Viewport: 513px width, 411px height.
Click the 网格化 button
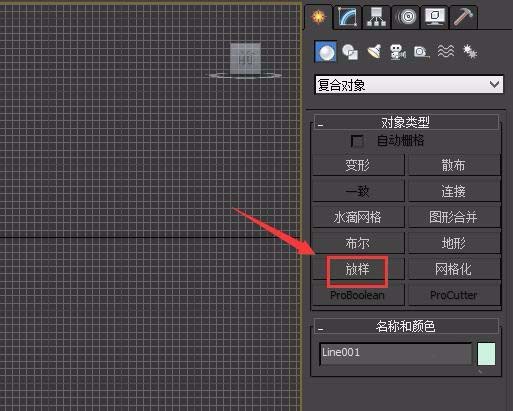(x=454, y=269)
